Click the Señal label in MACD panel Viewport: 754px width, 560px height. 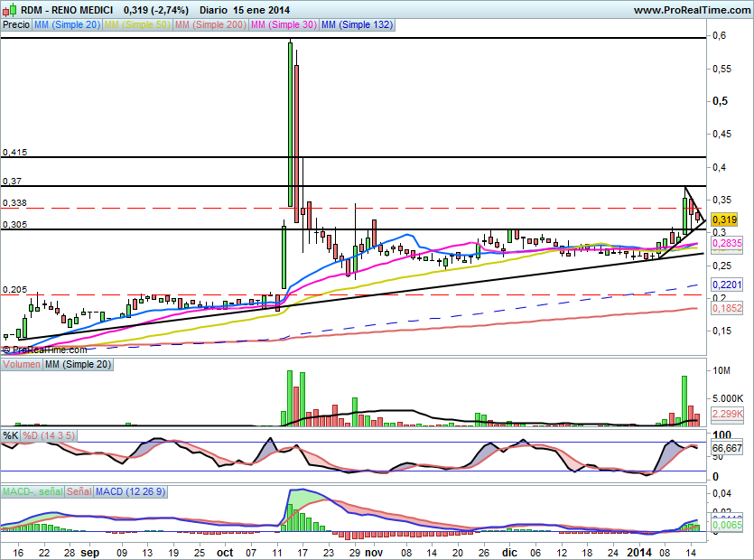click(79, 491)
